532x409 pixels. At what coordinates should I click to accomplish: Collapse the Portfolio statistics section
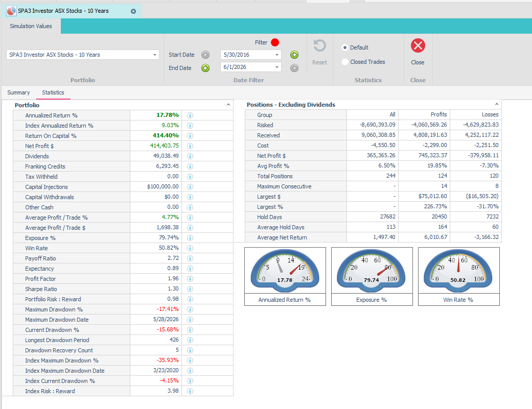(228, 105)
